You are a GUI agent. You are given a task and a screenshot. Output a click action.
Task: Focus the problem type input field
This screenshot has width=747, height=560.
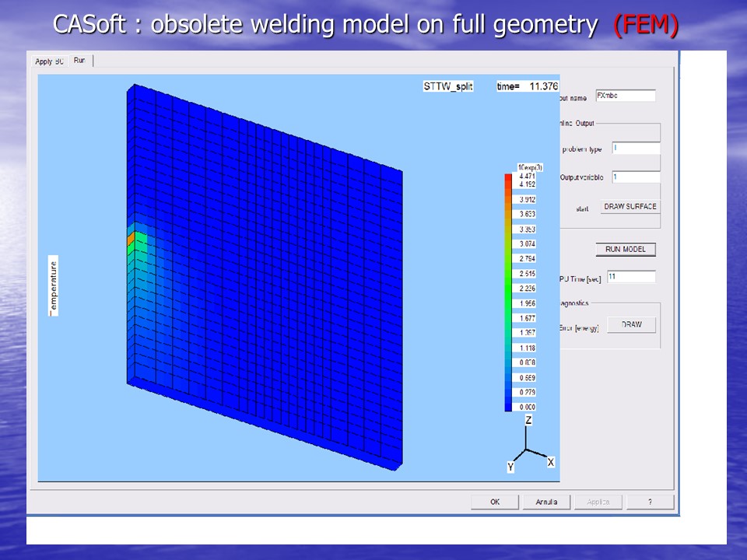coord(636,148)
